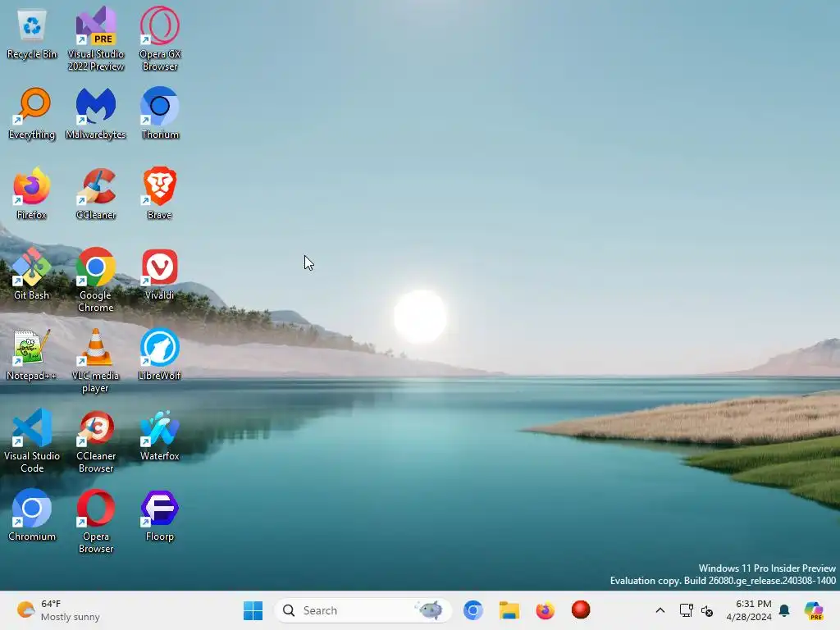The width and height of the screenshot is (840, 630).
Task: Click the muted volume tray icon
Action: (x=707, y=610)
